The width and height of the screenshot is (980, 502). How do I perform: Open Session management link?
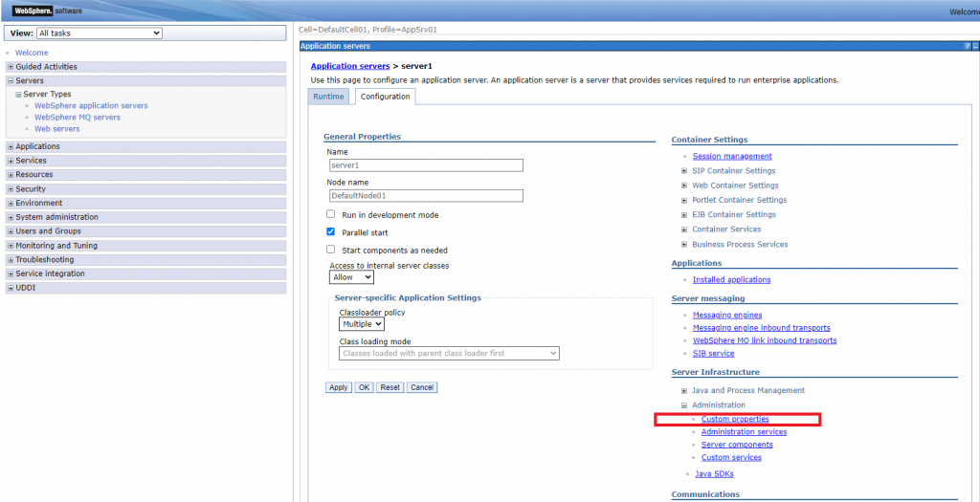(732, 156)
